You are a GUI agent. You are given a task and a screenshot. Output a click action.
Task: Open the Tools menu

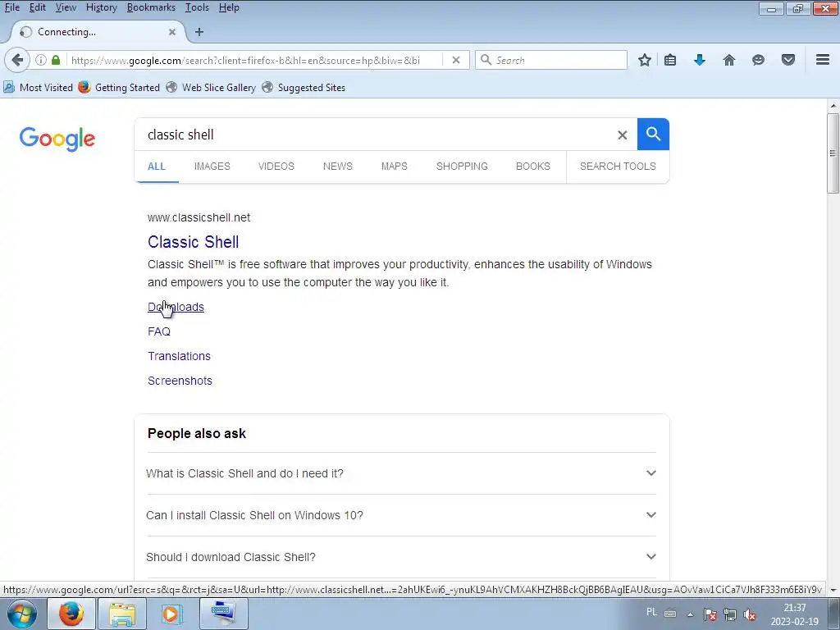click(197, 7)
